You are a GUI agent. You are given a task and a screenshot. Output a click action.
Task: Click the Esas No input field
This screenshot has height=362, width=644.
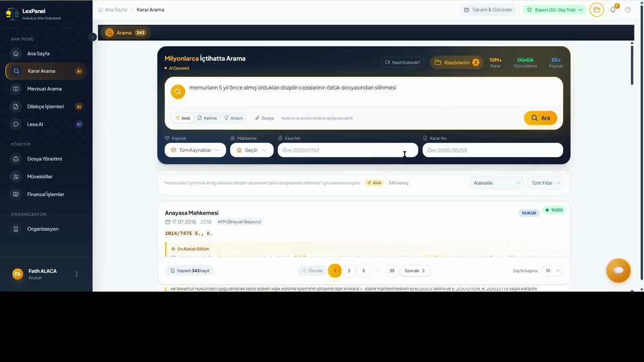coord(348,150)
